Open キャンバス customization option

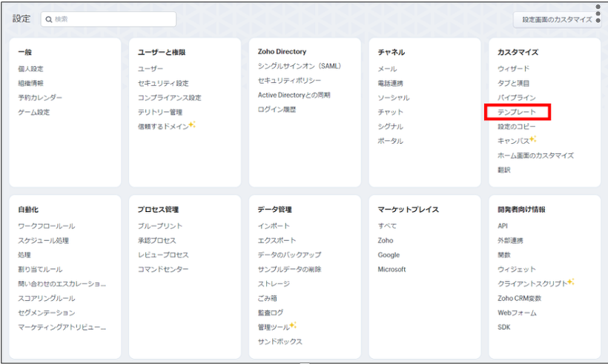(x=513, y=141)
